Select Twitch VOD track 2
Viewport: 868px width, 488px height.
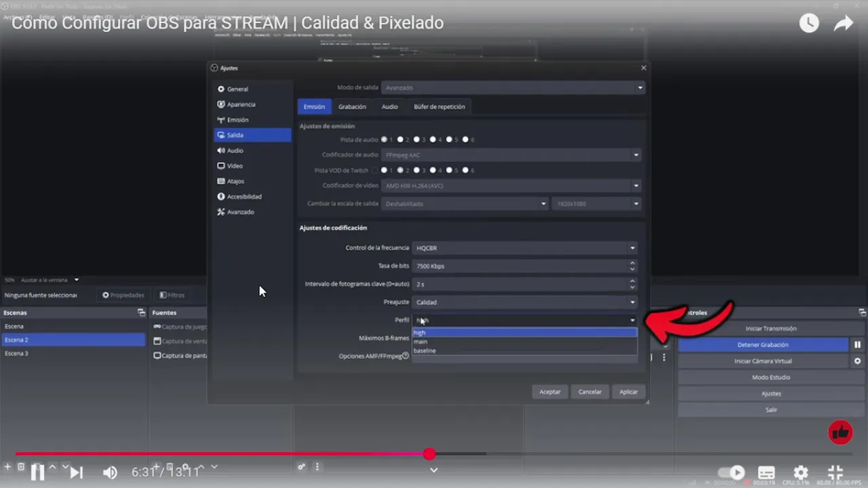coord(400,170)
